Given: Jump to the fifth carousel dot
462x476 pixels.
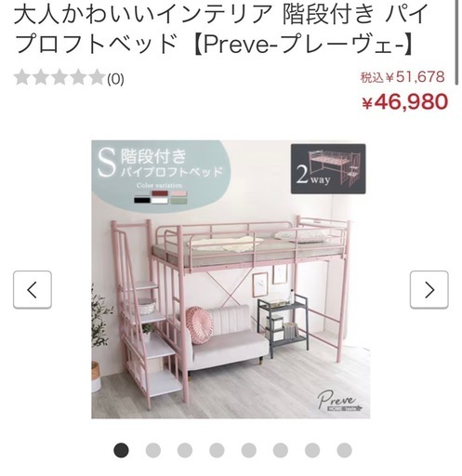Looking at the screenshot, I should [x=249, y=450].
